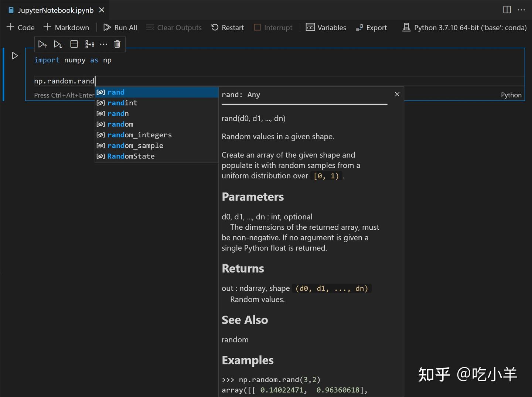Open the Variables viewer
This screenshot has height=397, width=532.
pos(325,27)
